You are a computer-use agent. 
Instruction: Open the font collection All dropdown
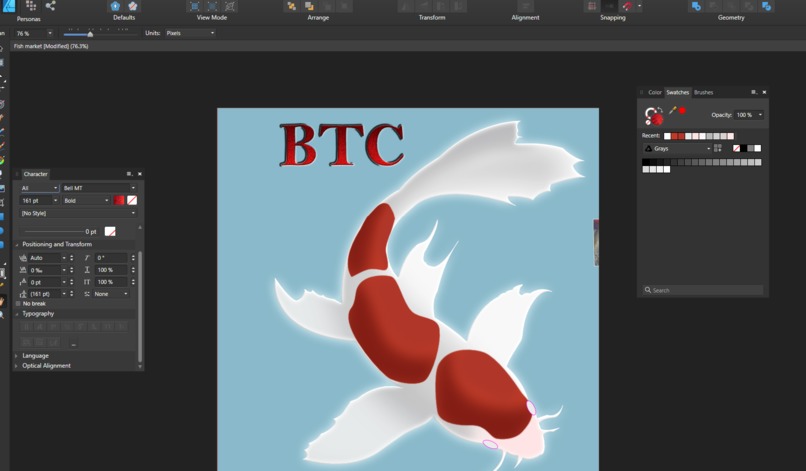tap(39, 188)
